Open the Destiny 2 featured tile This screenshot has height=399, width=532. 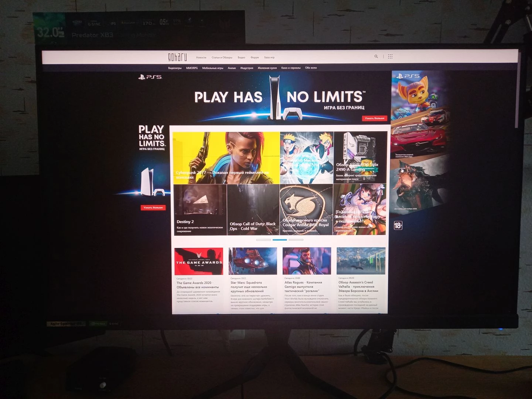click(200, 209)
